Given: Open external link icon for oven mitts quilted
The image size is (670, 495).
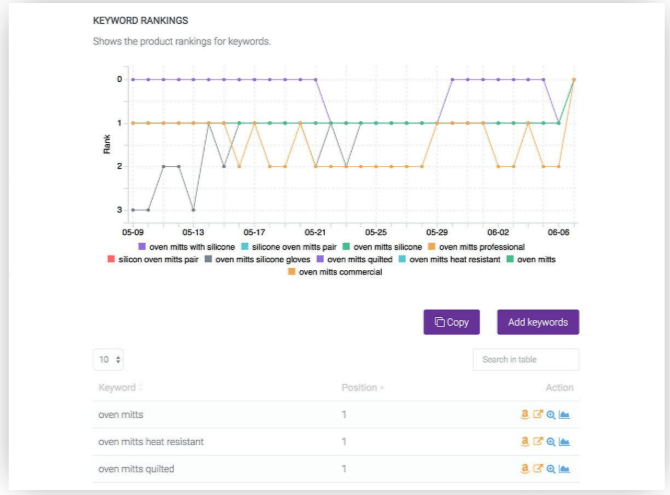Looking at the screenshot, I should tap(538, 468).
